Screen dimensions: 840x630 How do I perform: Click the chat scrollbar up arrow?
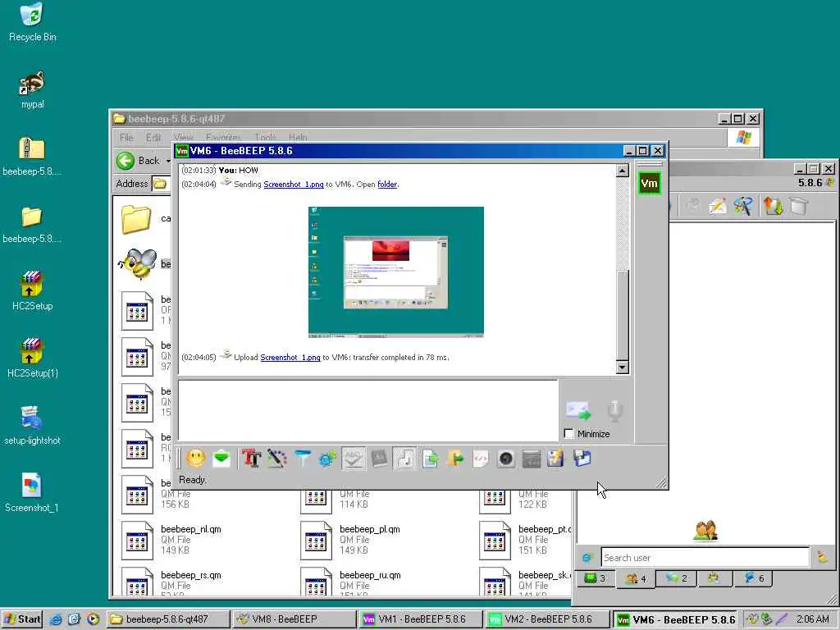[622, 171]
